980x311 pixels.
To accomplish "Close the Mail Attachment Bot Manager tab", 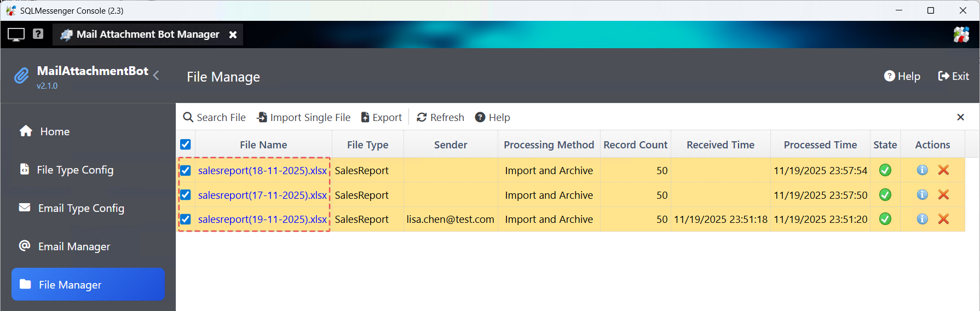I will point(233,34).
